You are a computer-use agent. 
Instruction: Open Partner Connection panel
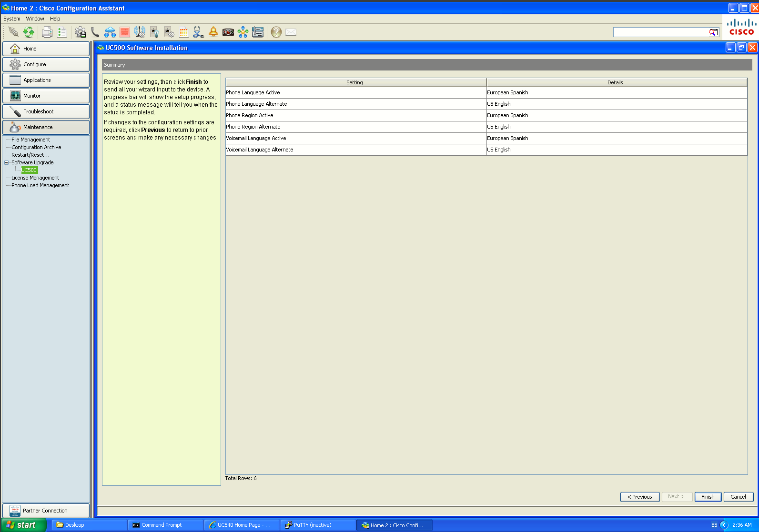pos(46,511)
